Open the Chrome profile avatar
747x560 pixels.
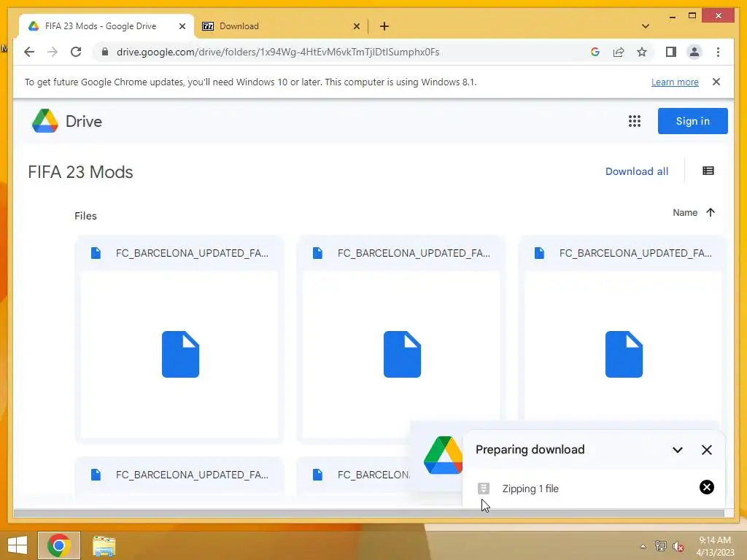694,52
